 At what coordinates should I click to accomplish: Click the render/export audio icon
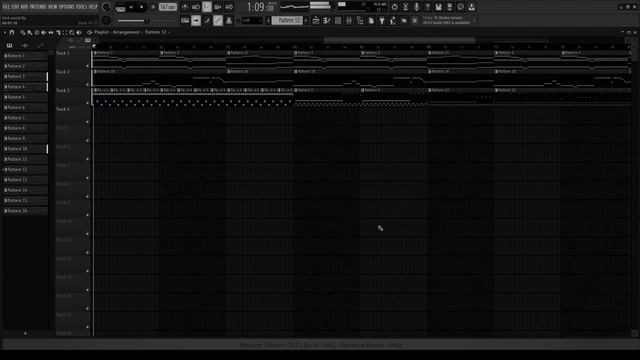click(449, 7)
